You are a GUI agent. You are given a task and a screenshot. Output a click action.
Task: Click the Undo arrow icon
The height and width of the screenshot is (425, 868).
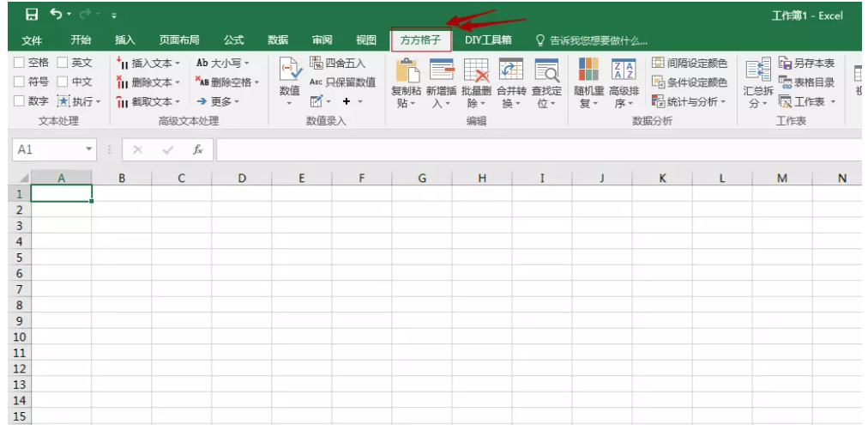[x=56, y=15]
